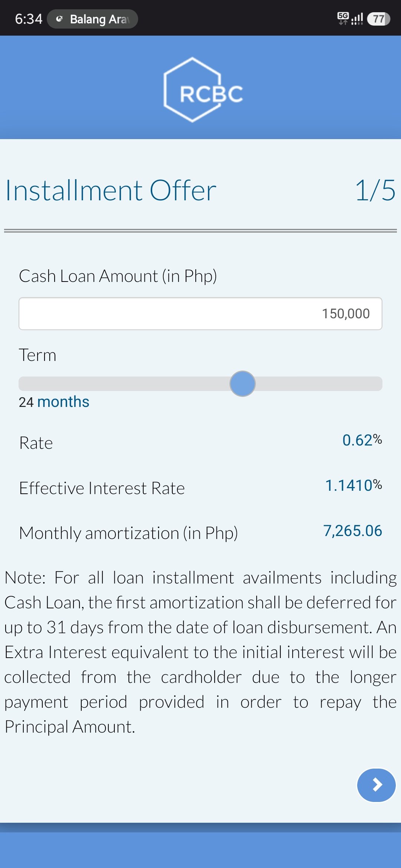401x868 pixels.
Task: Tap the battery 77 indicator
Action: coord(378,19)
